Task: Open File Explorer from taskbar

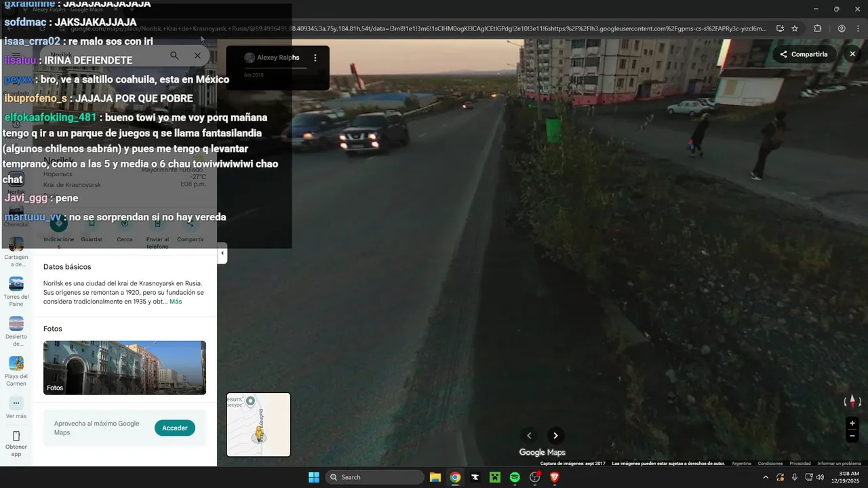Action: coord(435,477)
